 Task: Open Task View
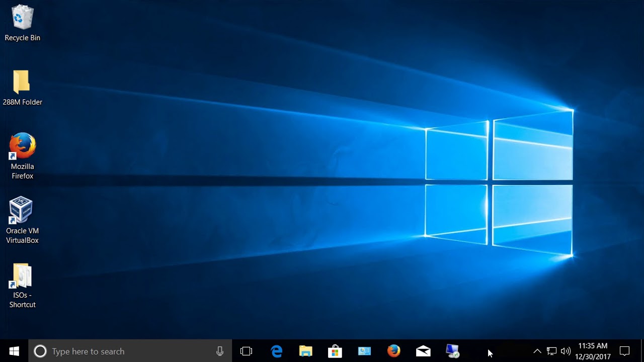246,351
